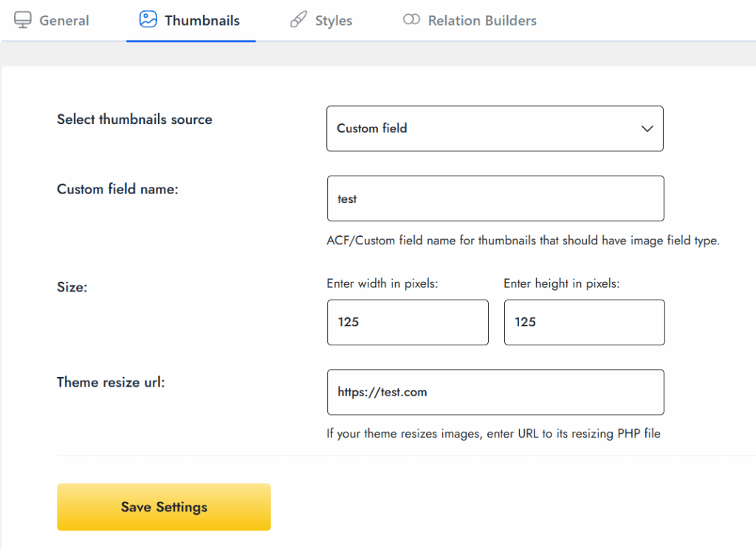Click the Save Settings button
The height and width of the screenshot is (549, 756).
163,507
